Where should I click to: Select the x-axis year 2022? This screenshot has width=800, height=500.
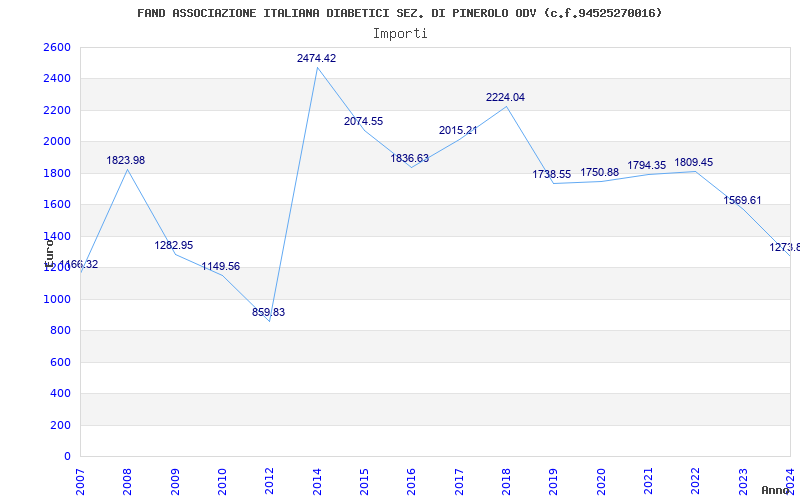click(x=695, y=482)
